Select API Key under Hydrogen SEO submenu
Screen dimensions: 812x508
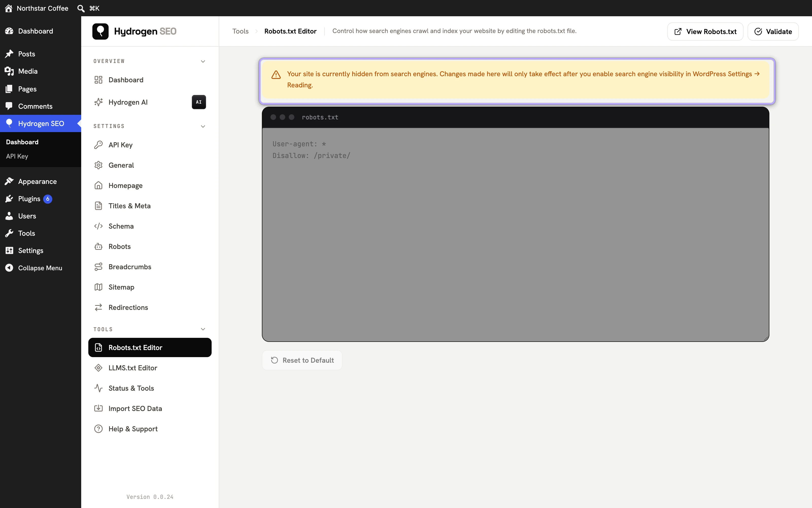[x=17, y=156]
